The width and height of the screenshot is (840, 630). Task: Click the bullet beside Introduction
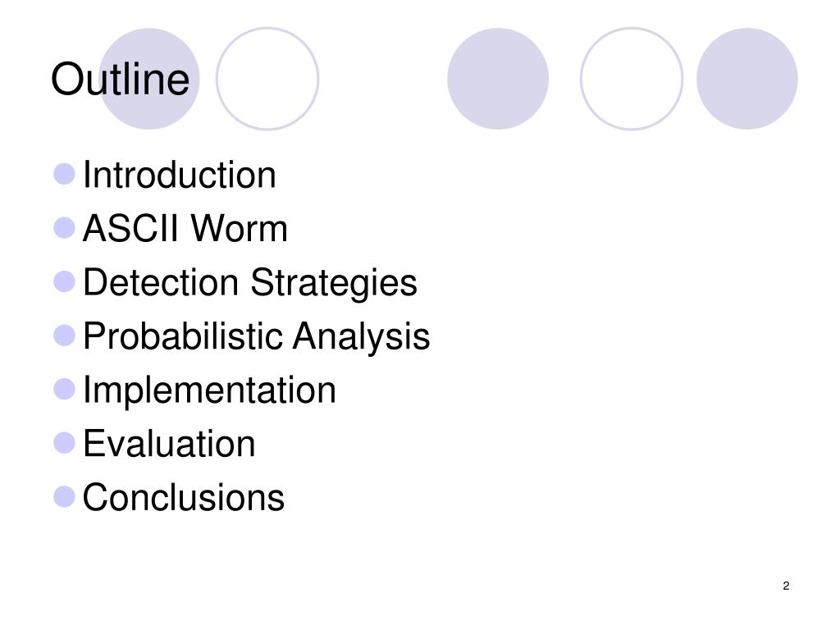click(64, 174)
